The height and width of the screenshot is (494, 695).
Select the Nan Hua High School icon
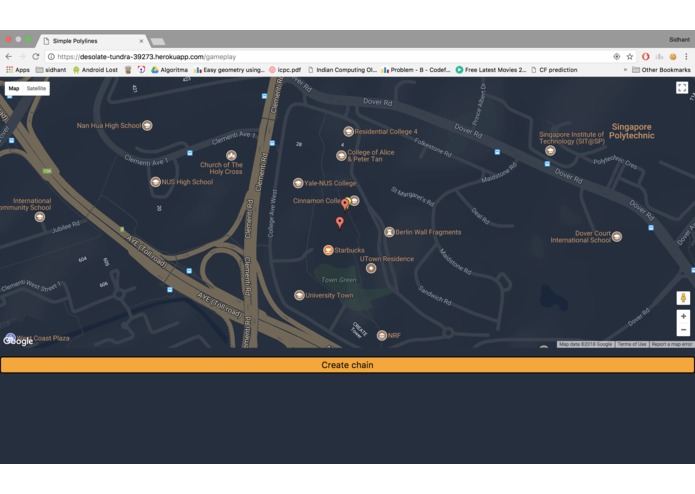(147, 125)
